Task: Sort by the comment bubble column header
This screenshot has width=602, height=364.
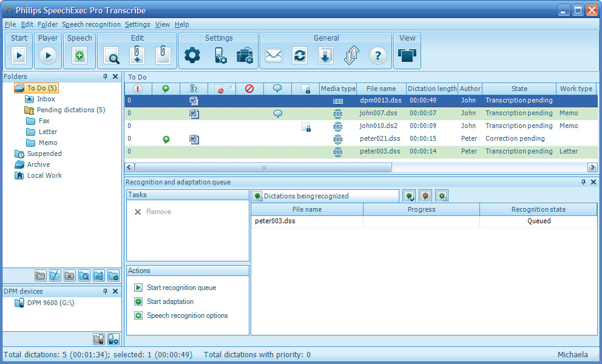Action: coord(277,89)
